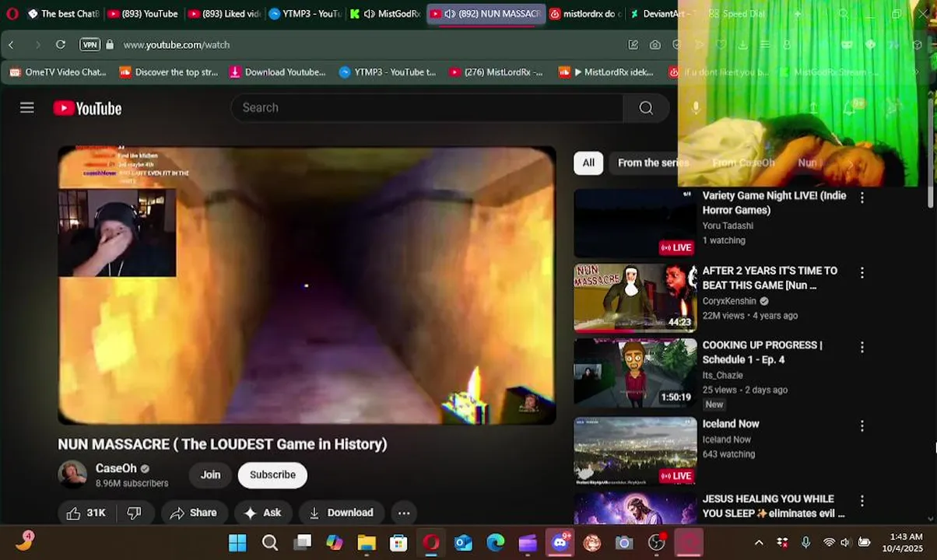The height and width of the screenshot is (560, 937).
Task: Click the YouTube search input field
Action: pos(426,108)
